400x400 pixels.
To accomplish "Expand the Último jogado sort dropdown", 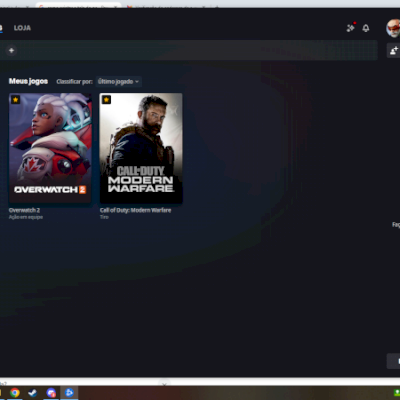I will 118,82.
